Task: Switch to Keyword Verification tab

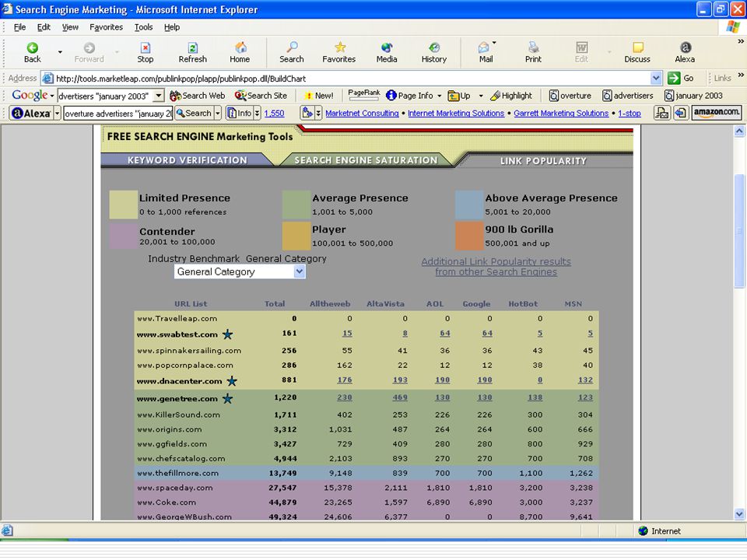Action: pos(188,160)
